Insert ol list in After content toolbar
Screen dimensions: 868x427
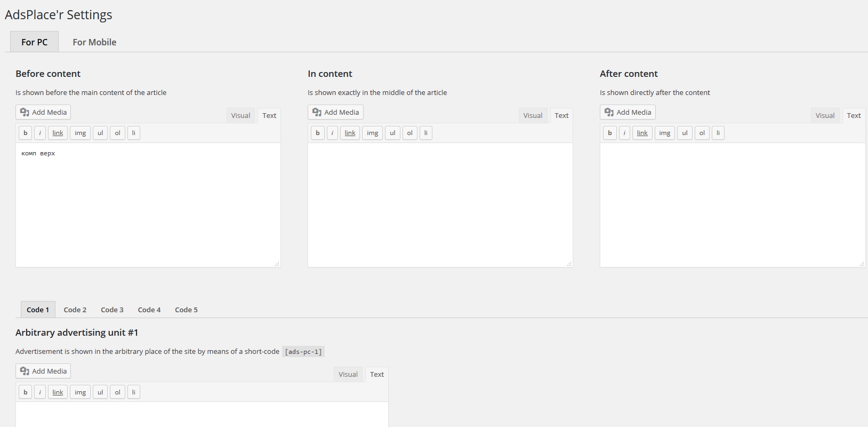point(702,133)
